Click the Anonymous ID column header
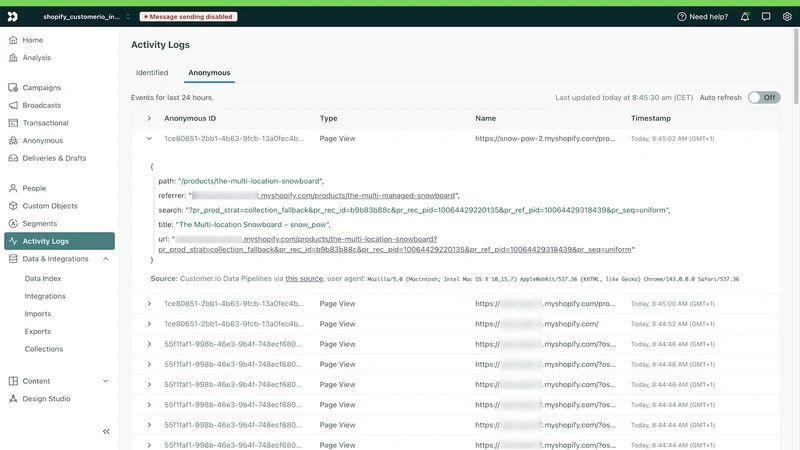This screenshot has width=800, height=450. click(x=190, y=118)
